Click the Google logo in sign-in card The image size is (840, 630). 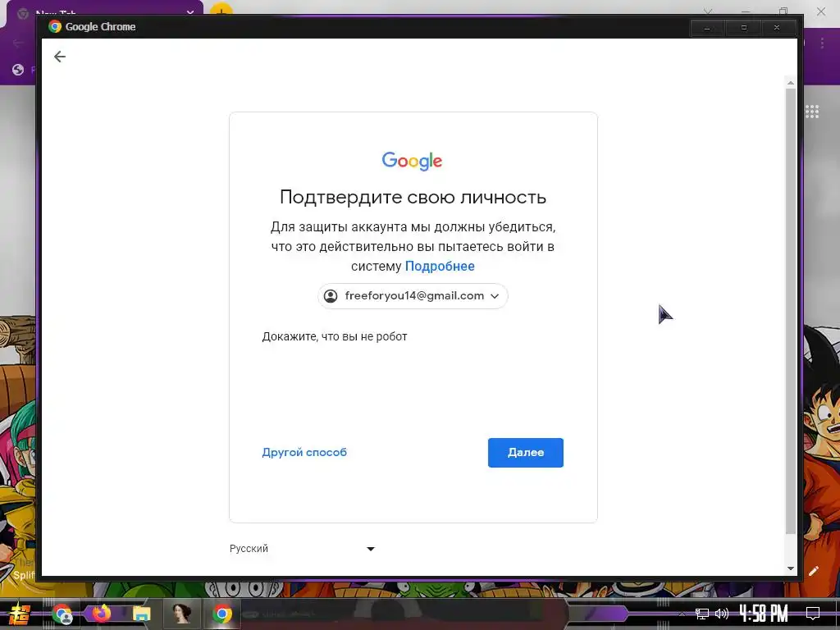coord(412,161)
